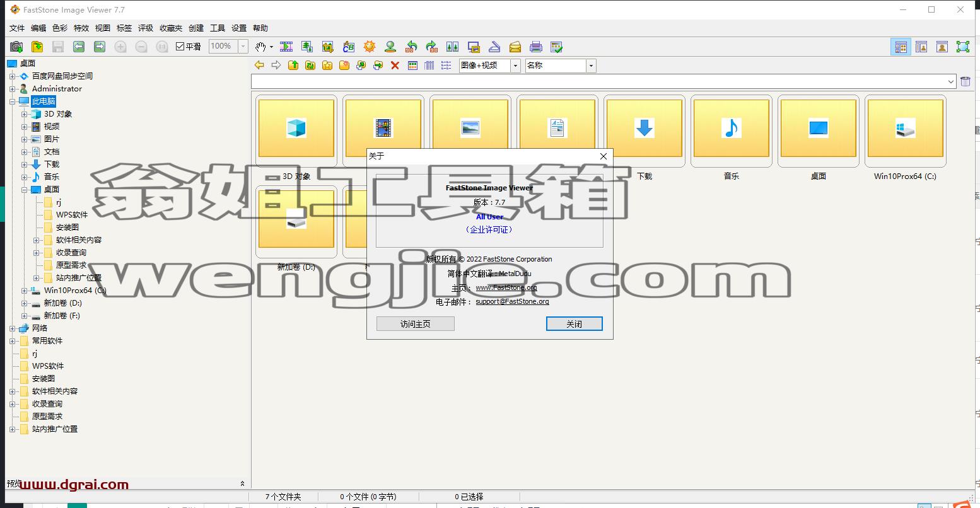
Task: Select thumbnail browser layout toggle icon
Action: [901, 47]
